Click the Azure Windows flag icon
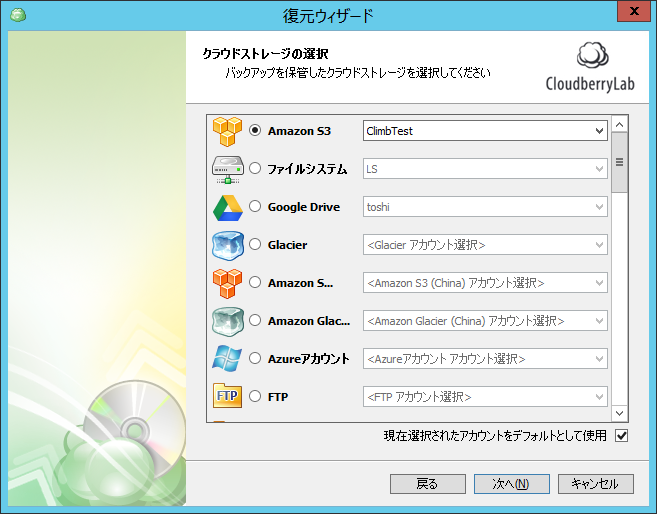Image resolution: width=657 pixels, height=514 pixels. click(x=227, y=359)
